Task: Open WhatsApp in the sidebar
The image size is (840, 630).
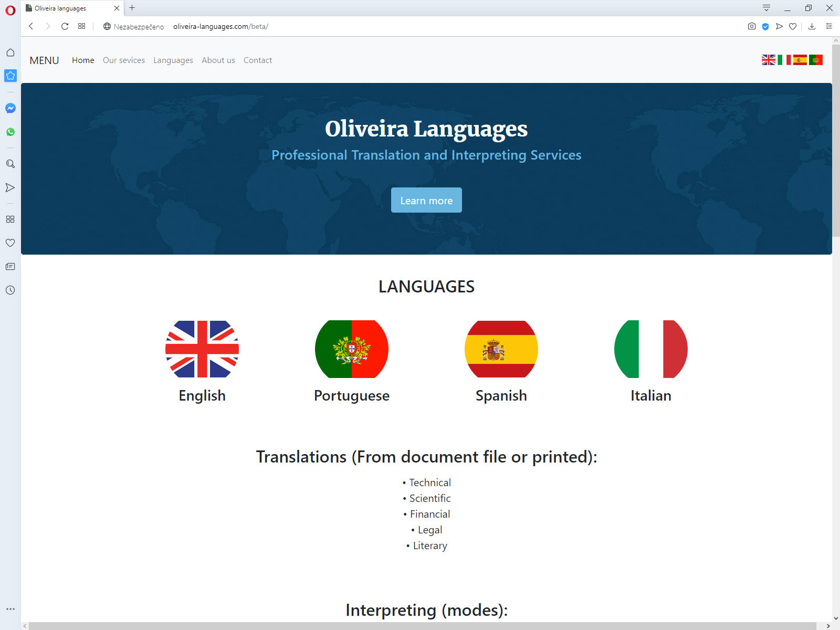Action: 10,132
